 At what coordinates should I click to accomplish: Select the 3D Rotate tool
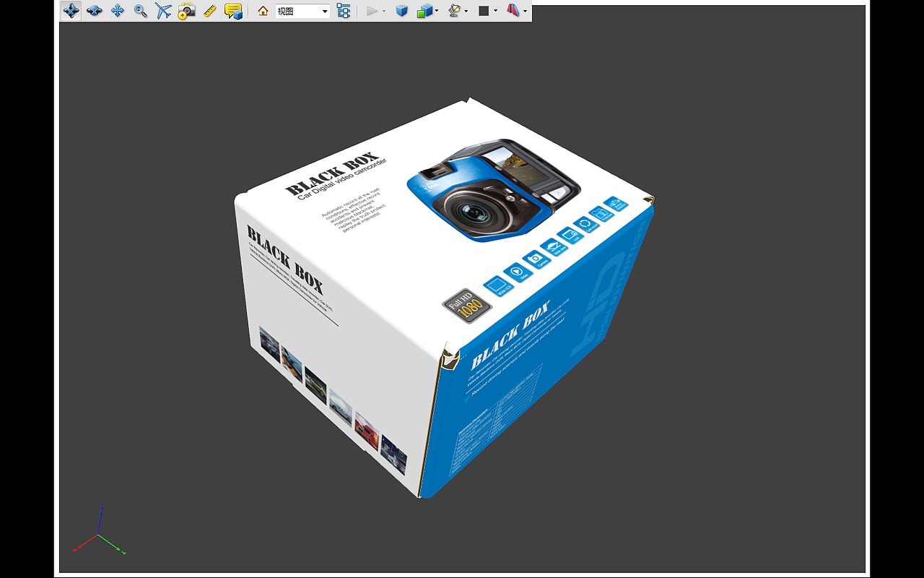pyautogui.click(x=71, y=11)
